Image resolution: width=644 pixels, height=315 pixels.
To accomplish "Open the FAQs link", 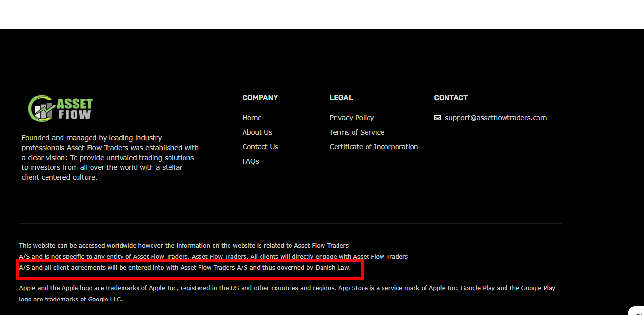I will 250,161.
